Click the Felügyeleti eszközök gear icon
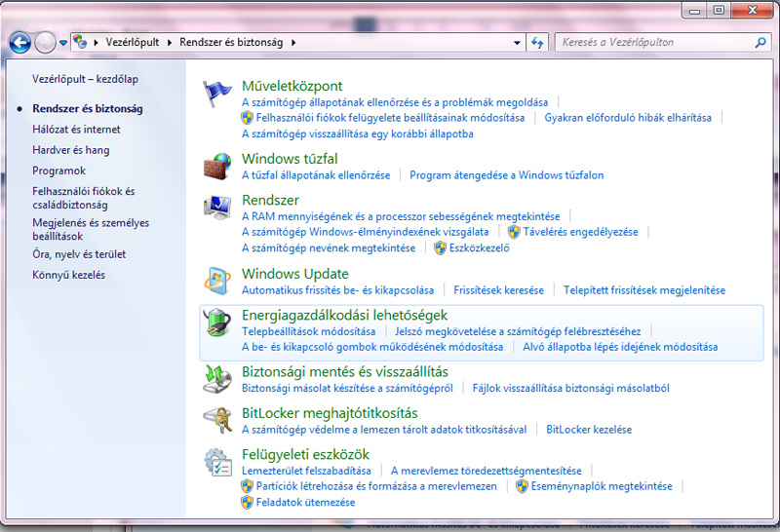780x532 pixels. point(217,462)
